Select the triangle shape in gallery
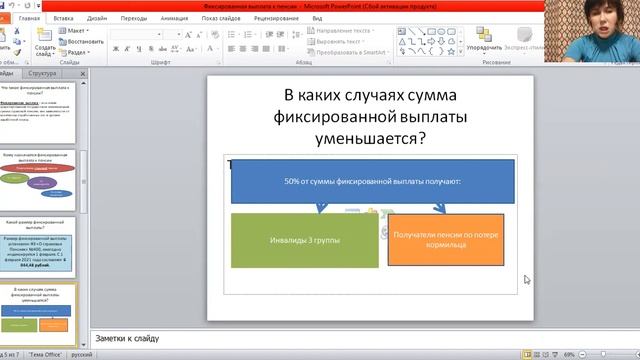The width and height of the screenshot is (640, 360). click(402, 42)
